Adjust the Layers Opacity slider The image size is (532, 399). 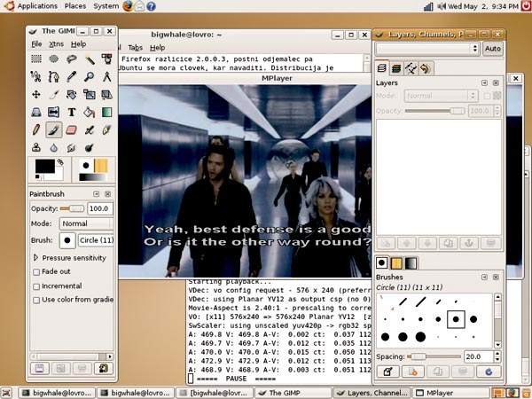pyautogui.click(x=435, y=111)
